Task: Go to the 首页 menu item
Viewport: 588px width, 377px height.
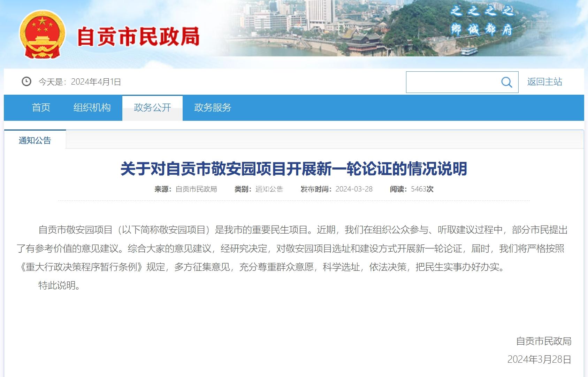Action: pyautogui.click(x=41, y=108)
